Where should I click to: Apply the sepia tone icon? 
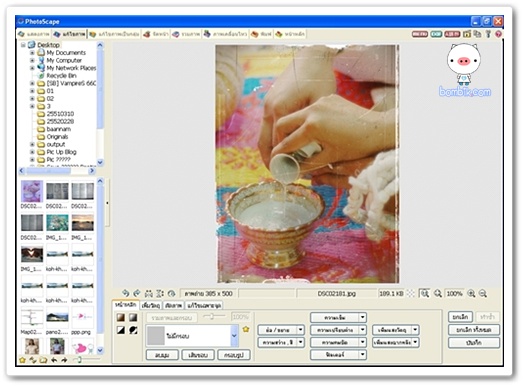point(121,317)
